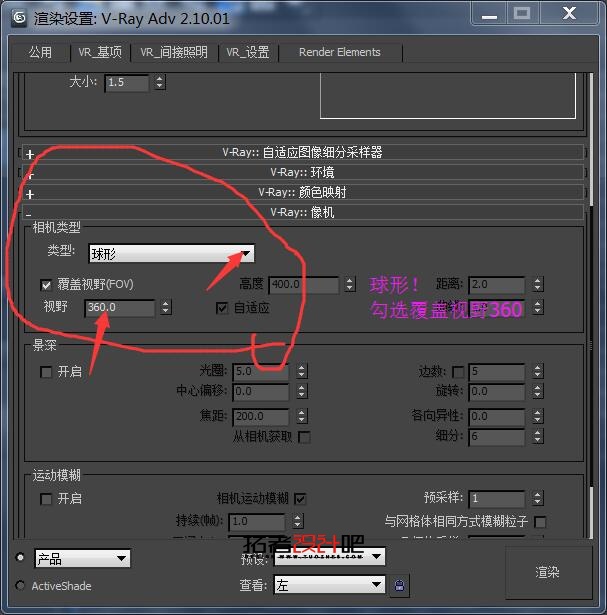Open the VR_间接照明 tab
Screen dimensions: 607x615
point(174,52)
